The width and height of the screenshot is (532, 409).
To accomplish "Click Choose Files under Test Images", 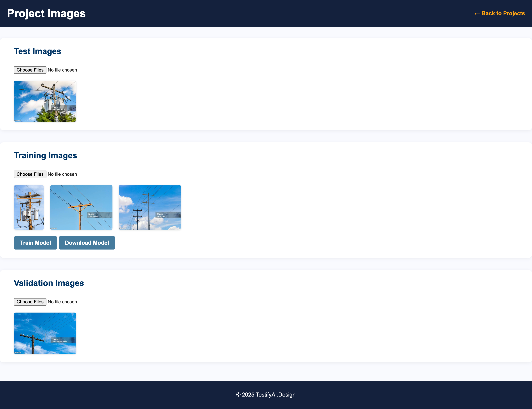I will (x=30, y=70).
